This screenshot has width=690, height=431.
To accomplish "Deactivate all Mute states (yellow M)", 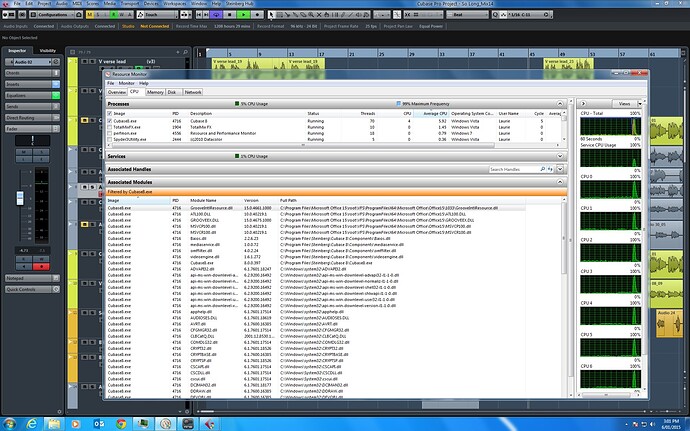I will [x=90, y=15].
